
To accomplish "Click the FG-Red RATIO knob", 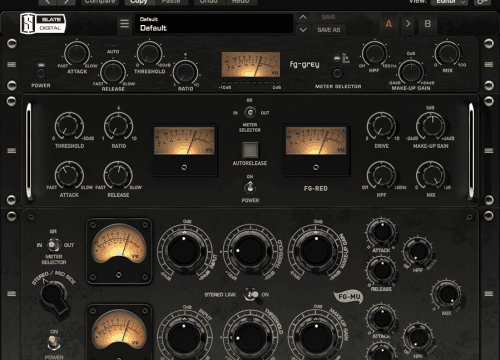I will pyautogui.click(x=119, y=127).
